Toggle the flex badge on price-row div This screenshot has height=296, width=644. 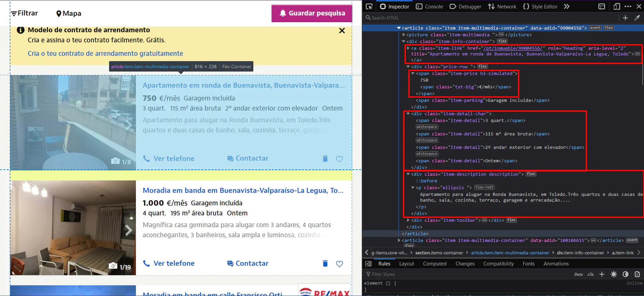(483, 67)
